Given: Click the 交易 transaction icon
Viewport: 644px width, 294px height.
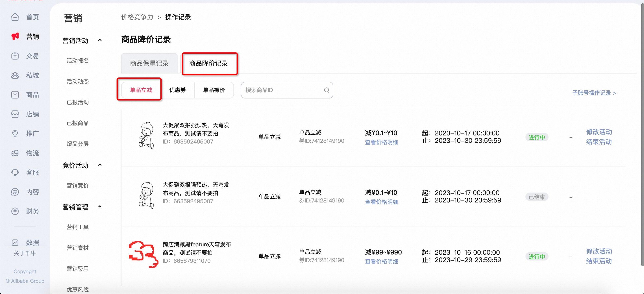Looking at the screenshot, I should coord(15,56).
